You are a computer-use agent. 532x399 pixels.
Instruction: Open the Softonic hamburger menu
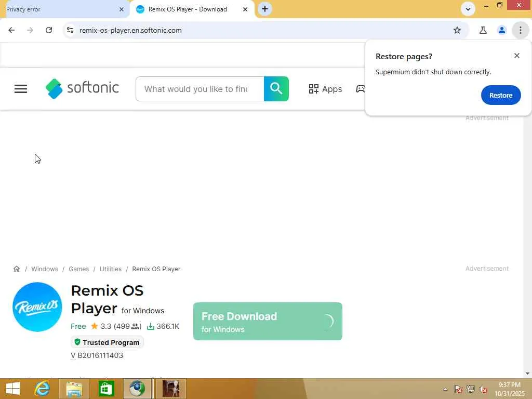21,89
